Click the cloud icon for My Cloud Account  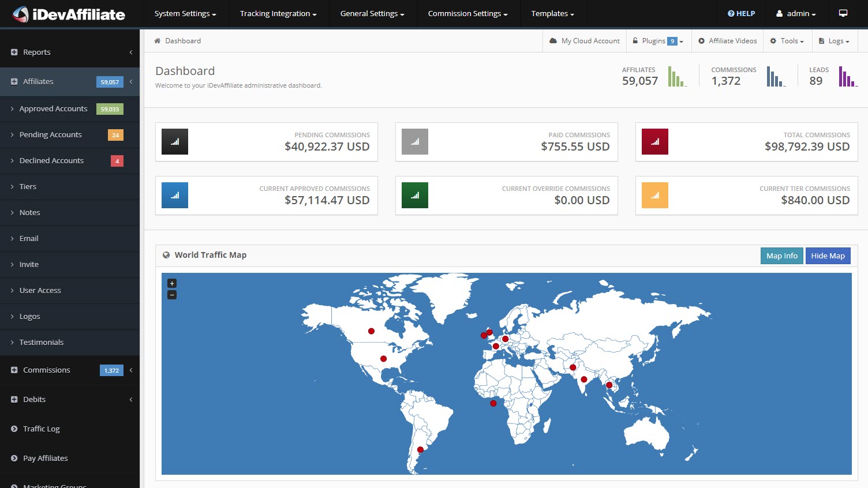pos(553,41)
